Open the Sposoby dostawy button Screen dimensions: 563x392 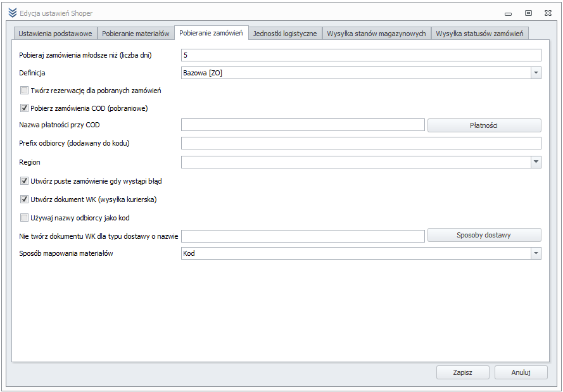[x=484, y=235]
